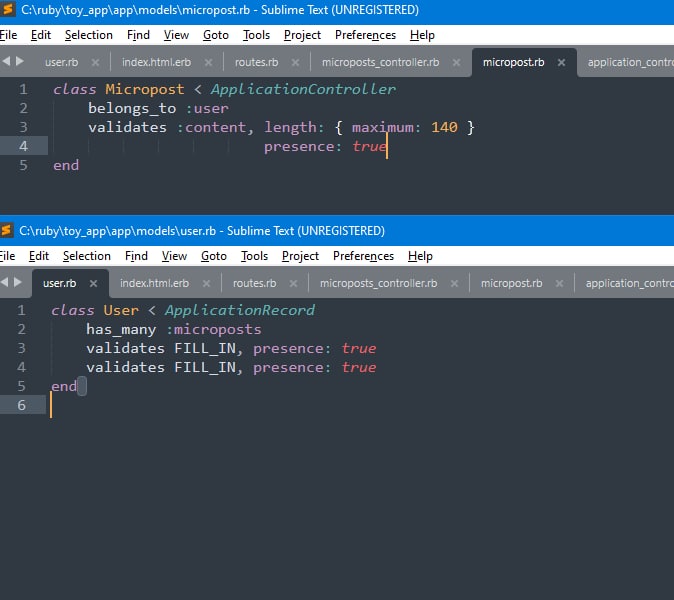
Task: Click the tab back arrow in bottom window
Action: click(x=4, y=282)
